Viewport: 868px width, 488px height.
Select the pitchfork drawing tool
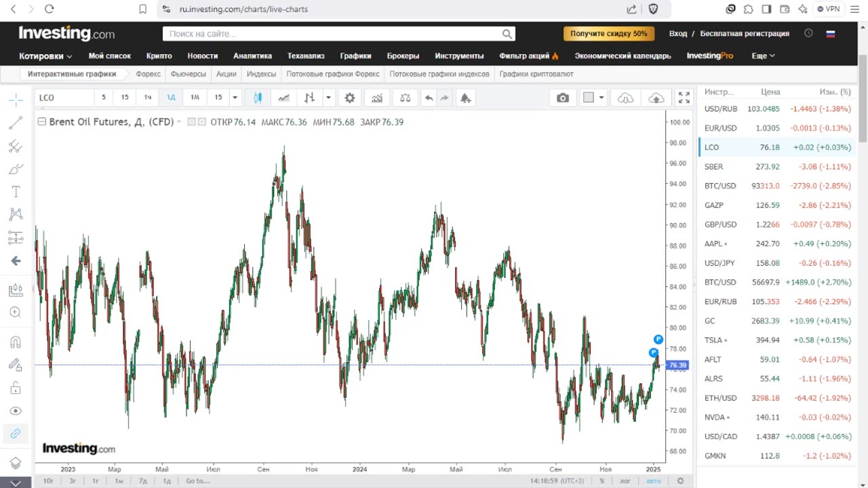pyautogui.click(x=16, y=146)
